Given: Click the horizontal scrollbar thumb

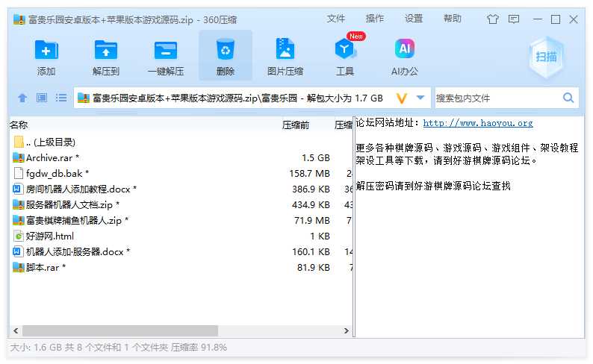Looking at the screenshot, I should (120, 330).
